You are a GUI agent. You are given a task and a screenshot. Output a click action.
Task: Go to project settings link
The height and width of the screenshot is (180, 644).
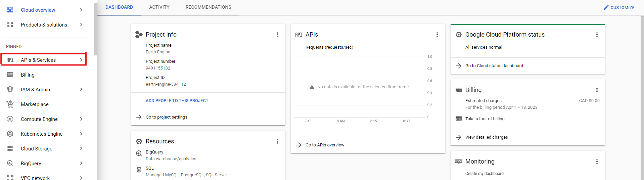[167, 117]
